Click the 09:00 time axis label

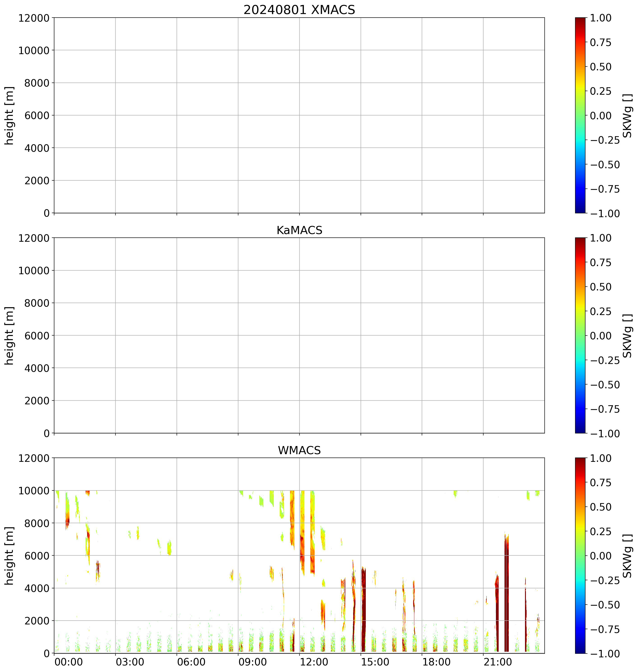(252, 662)
